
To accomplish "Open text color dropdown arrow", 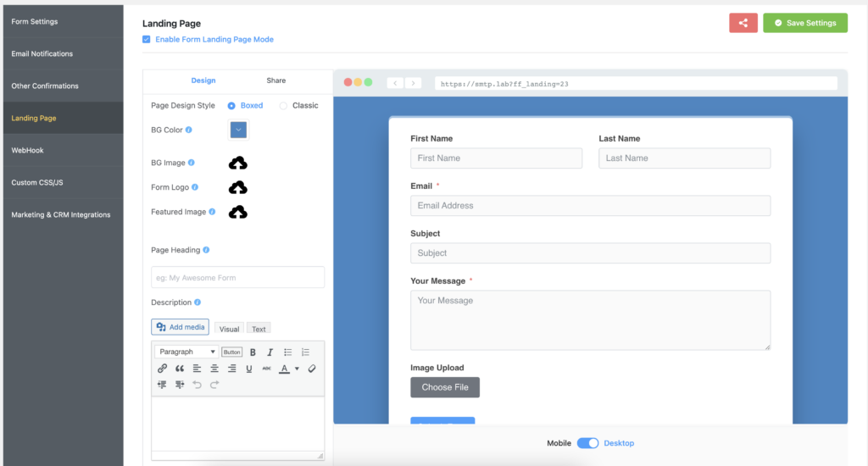I will (298, 369).
